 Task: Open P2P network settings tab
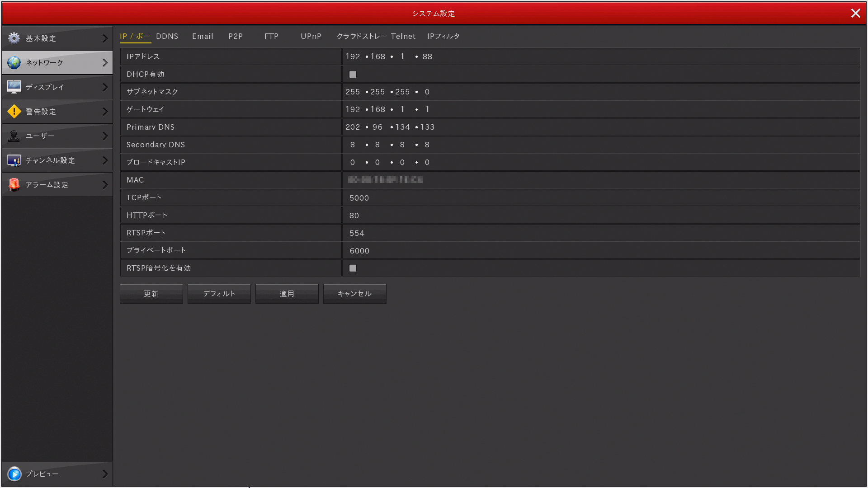click(235, 36)
